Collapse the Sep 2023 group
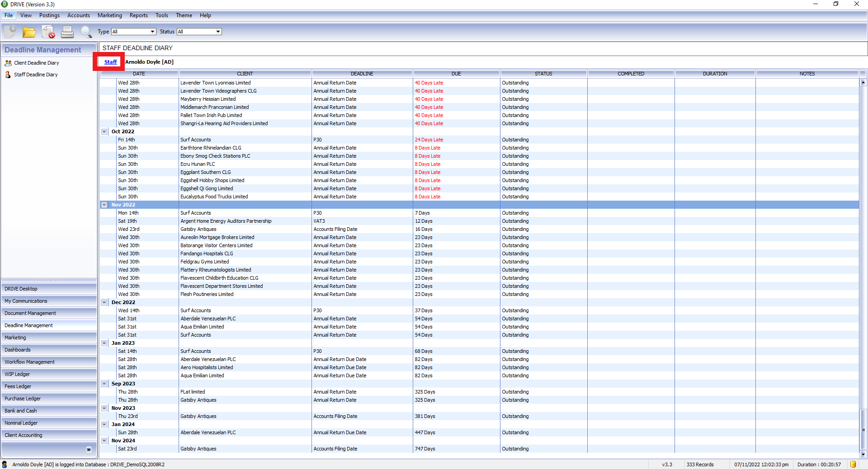The width and height of the screenshot is (868, 469). point(104,384)
